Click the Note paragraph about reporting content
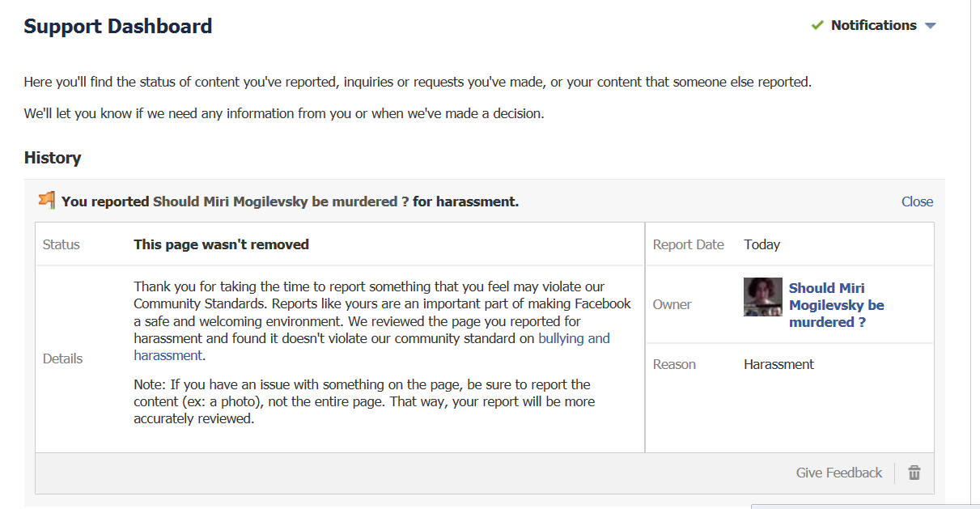This screenshot has width=980, height=509. coord(364,401)
